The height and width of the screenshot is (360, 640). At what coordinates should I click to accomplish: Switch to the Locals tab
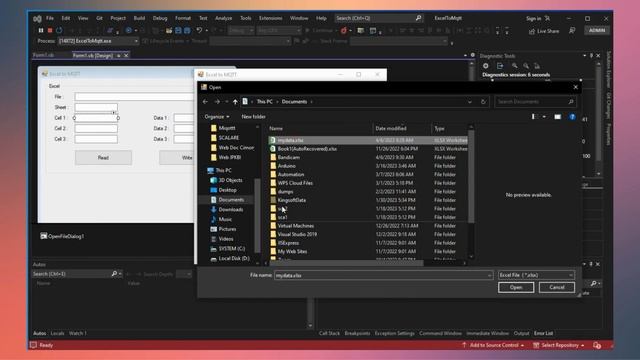[x=58, y=333]
